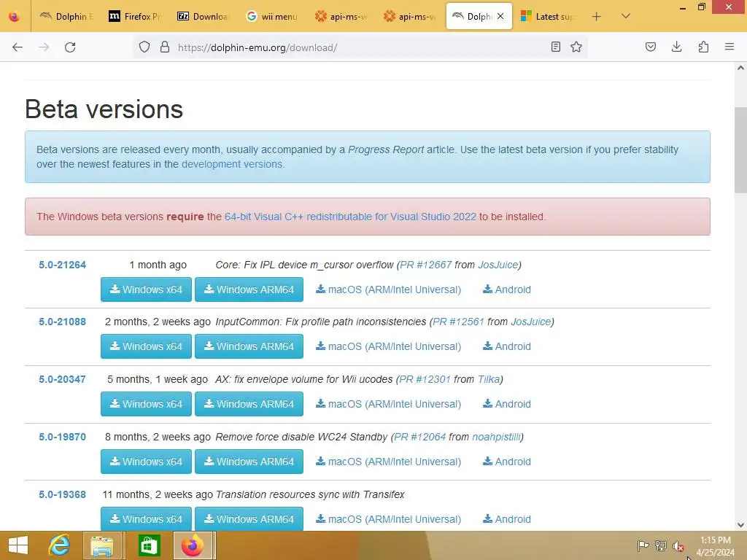Download 5.0-21088 Android build
The height and width of the screenshot is (560, 747).
click(x=507, y=346)
